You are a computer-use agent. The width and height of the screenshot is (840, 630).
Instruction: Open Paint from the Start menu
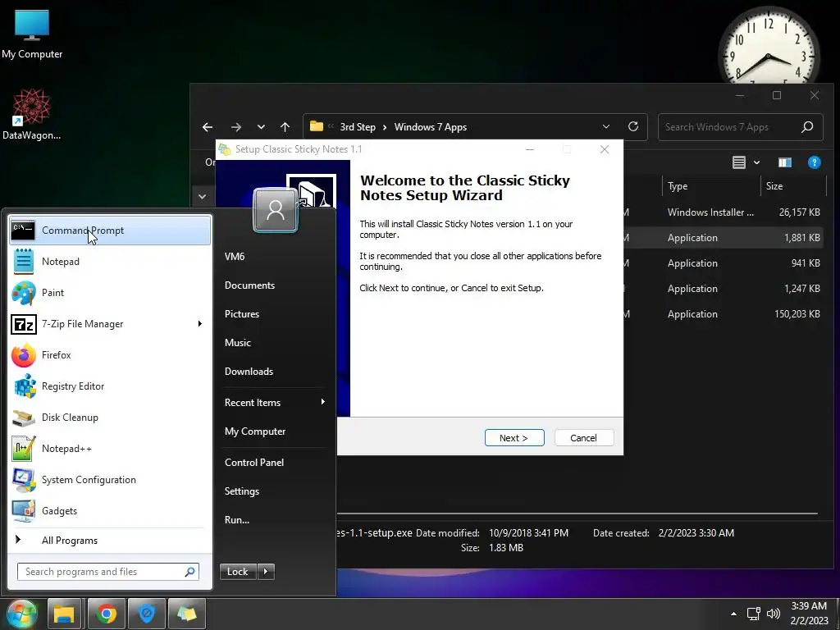(x=110, y=293)
